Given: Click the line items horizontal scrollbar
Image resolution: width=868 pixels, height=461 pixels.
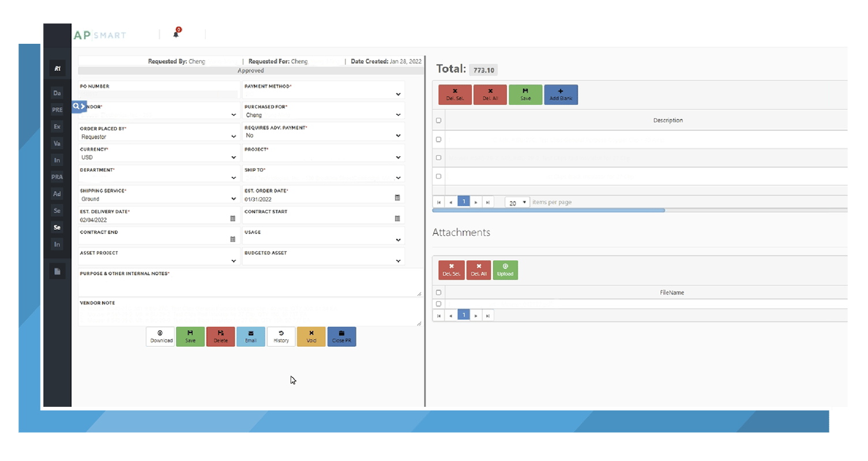Looking at the screenshot, I should (548, 210).
